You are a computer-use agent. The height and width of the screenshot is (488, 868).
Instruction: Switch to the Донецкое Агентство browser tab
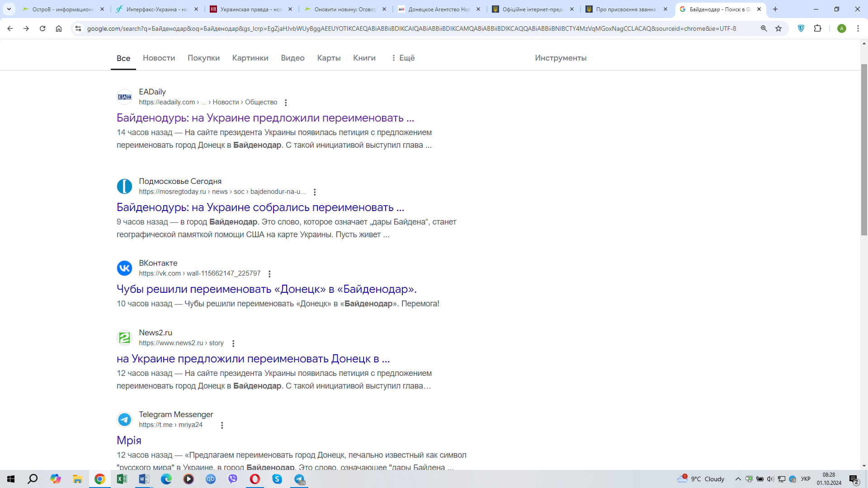point(438,9)
